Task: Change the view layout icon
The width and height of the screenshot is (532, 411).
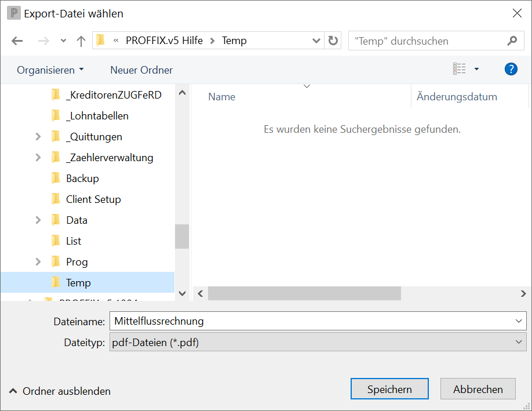Action: [459, 69]
